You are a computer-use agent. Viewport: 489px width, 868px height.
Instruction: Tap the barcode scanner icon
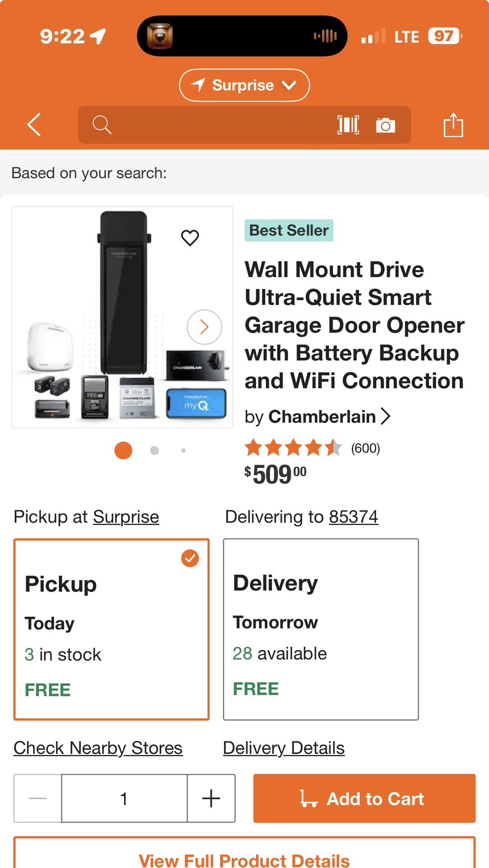point(348,125)
